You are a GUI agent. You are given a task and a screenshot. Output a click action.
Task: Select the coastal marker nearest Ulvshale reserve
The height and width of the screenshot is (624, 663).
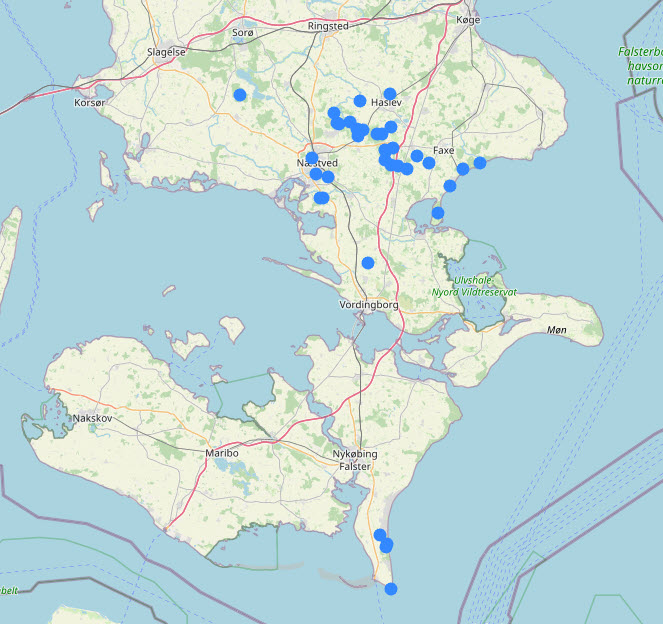(438, 212)
